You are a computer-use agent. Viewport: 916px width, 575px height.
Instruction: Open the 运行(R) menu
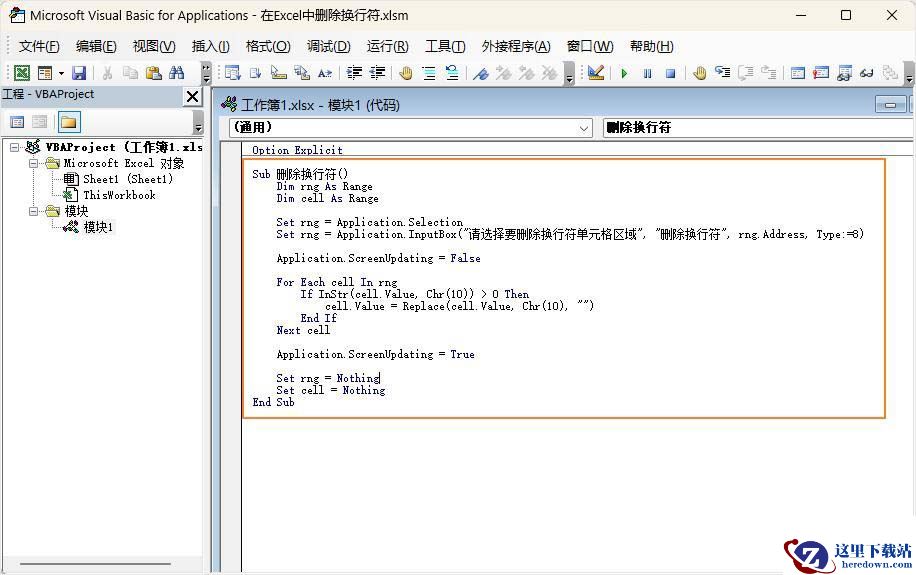coord(387,46)
